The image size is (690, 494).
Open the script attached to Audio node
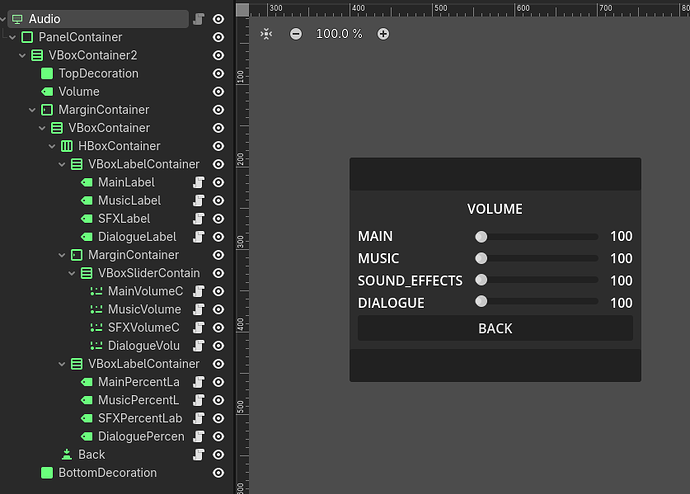coord(199,19)
